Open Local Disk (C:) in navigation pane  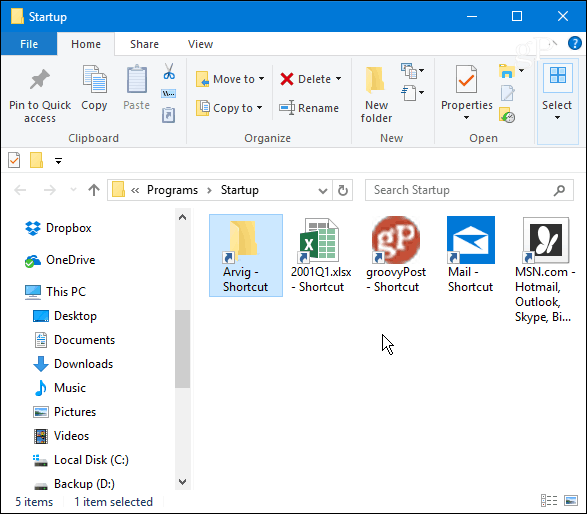81,460
